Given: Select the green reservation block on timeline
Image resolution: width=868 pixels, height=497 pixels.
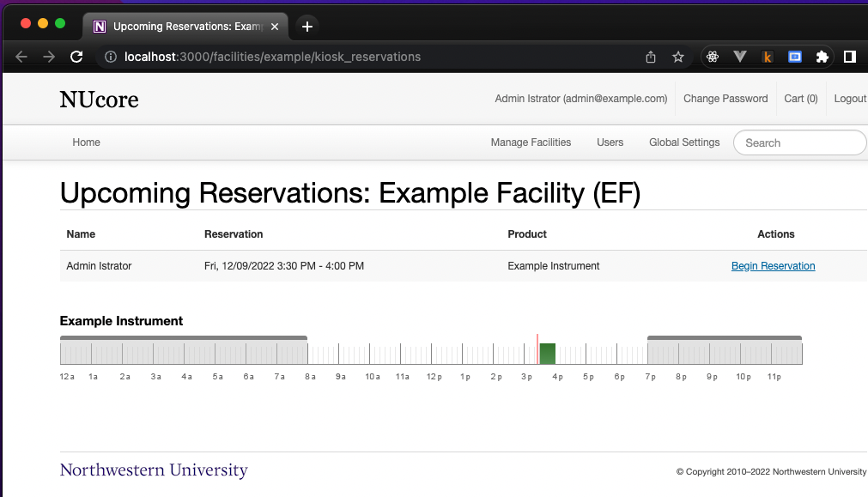Looking at the screenshot, I should pyautogui.click(x=547, y=354).
